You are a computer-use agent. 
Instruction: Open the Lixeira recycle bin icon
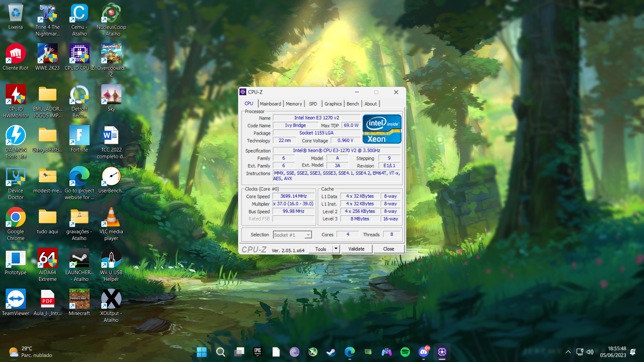15,17
